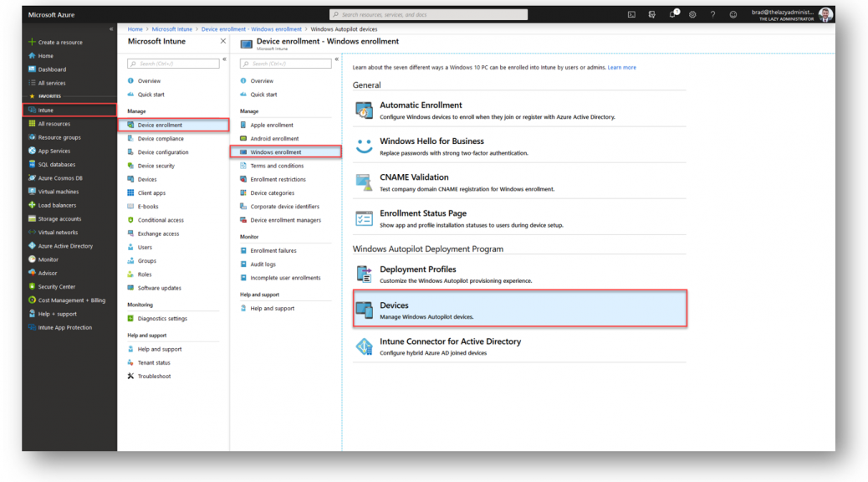Screen dimensions: 868x482
Task: Click the Client apps grid icon
Action: point(130,192)
